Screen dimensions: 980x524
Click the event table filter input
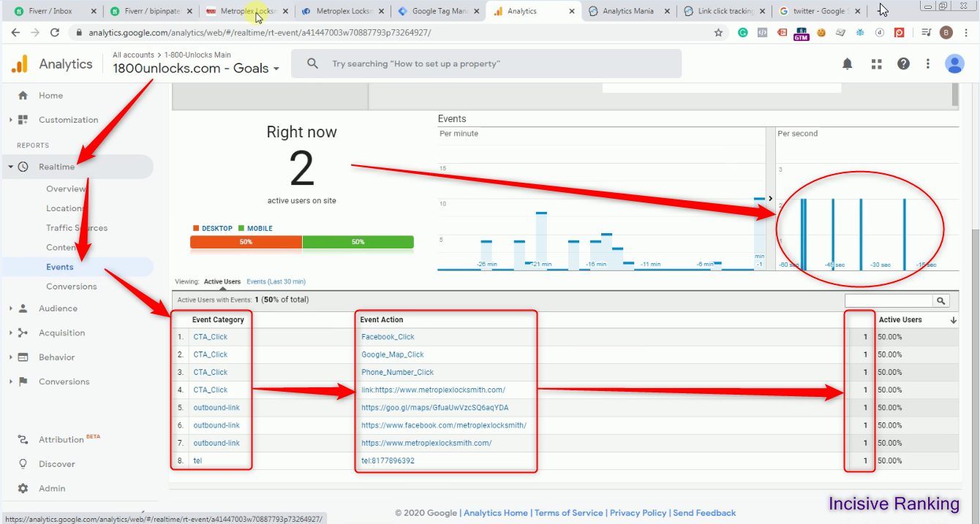[889, 300]
